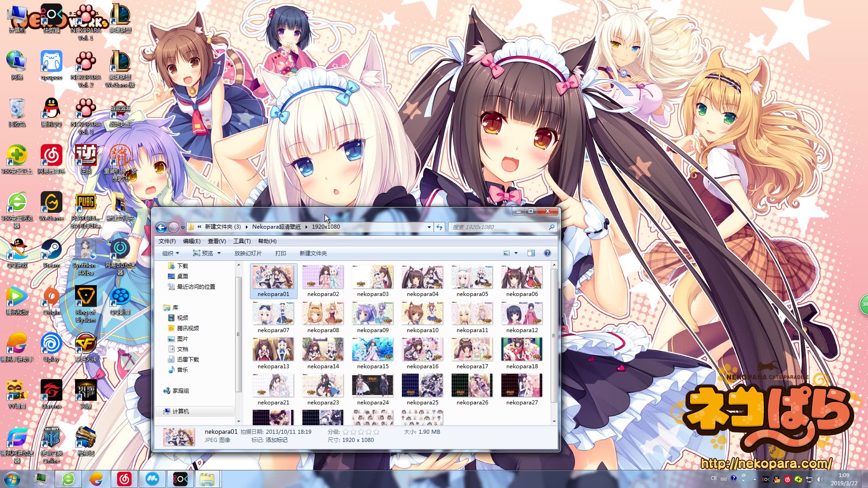
Task: Open the 帮助(H) menu
Action: tap(267, 241)
